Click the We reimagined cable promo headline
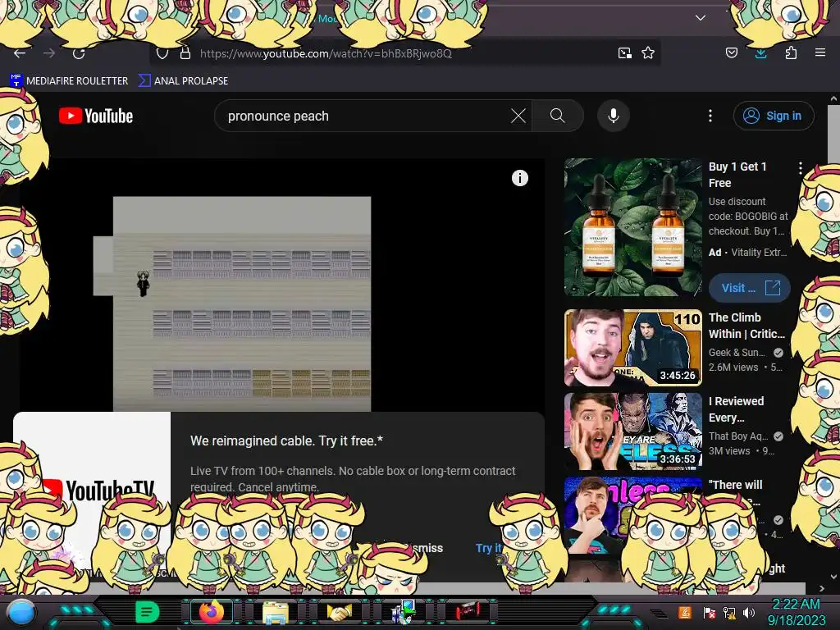 [286, 441]
